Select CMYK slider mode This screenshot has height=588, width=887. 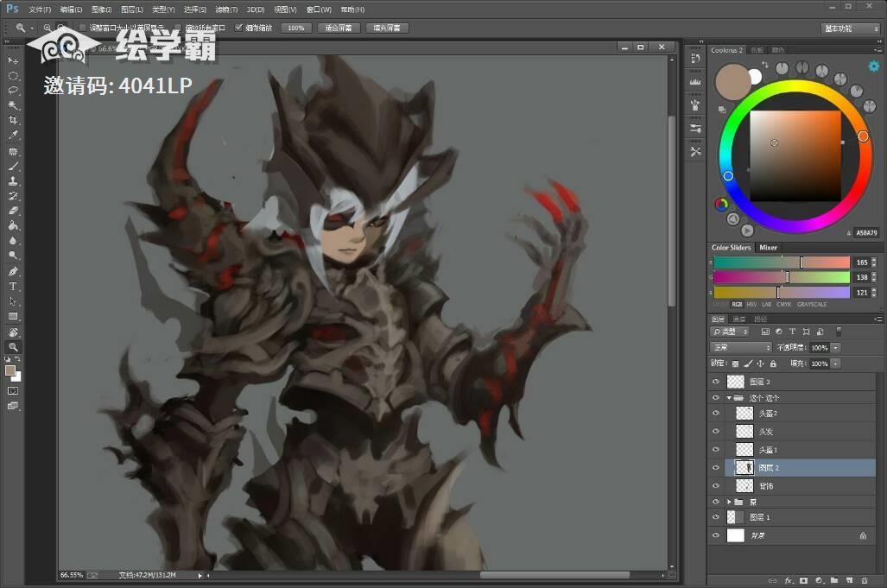(x=783, y=304)
